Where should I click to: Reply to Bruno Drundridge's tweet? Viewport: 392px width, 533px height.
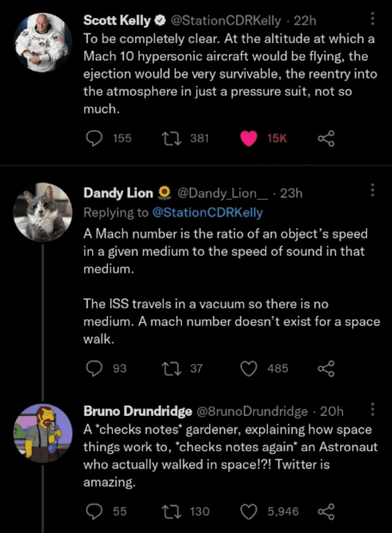point(95,511)
